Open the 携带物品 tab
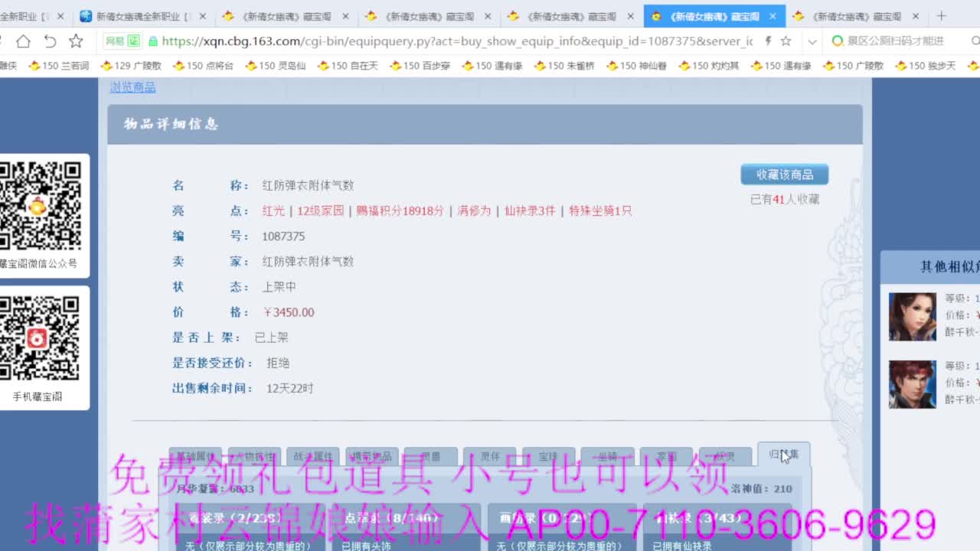 (x=373, y=455)
